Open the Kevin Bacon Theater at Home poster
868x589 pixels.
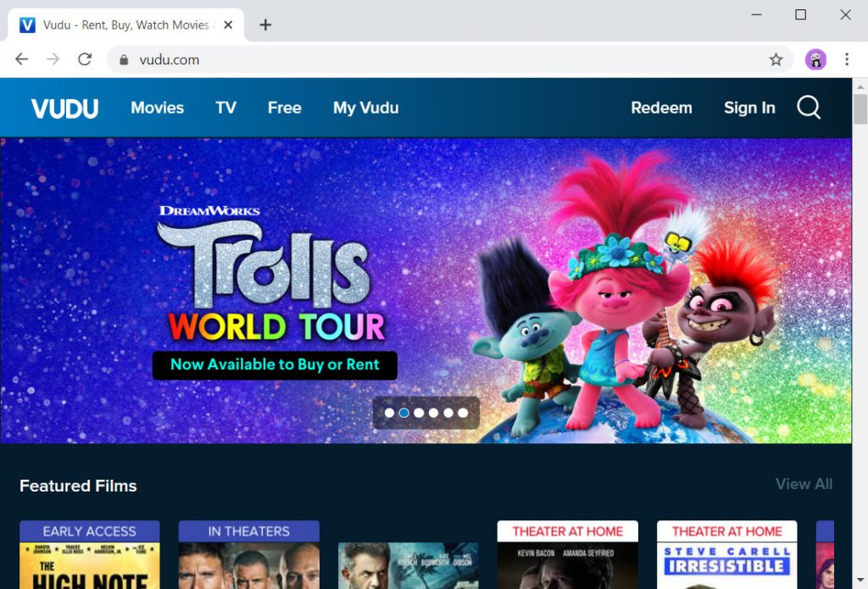[x=567, y=555]
